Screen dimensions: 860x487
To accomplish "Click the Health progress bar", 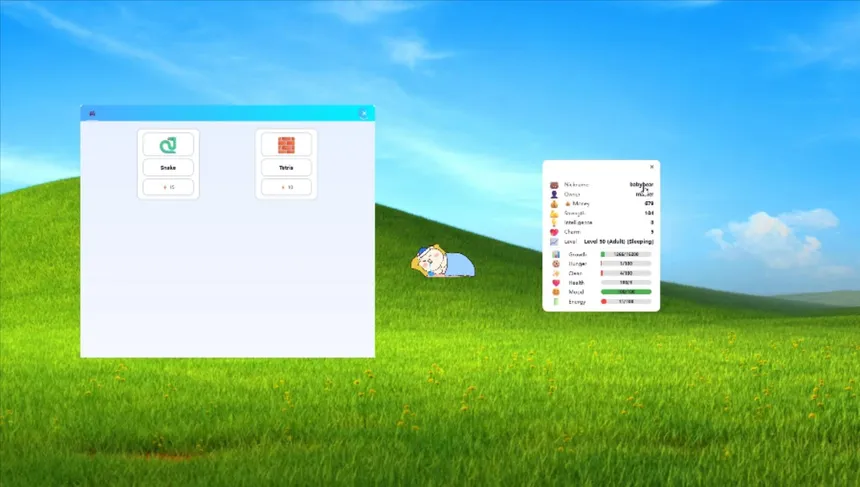I will (x=626, y=282).
